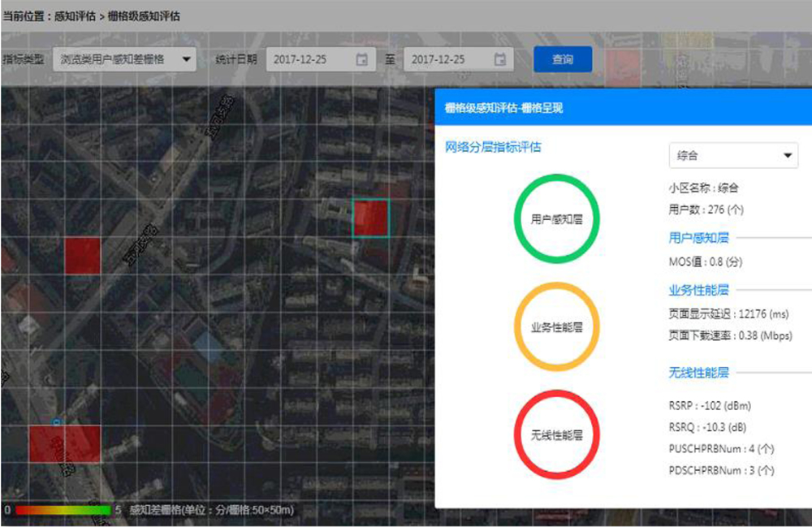Open the 浏览类用户感知差栅格 indicator type dropdown
This screenshot has width=812, height=527.
pos(124,59)
